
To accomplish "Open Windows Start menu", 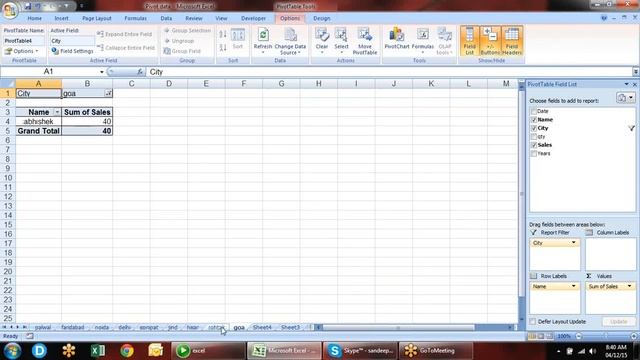I will pos(12,351).
